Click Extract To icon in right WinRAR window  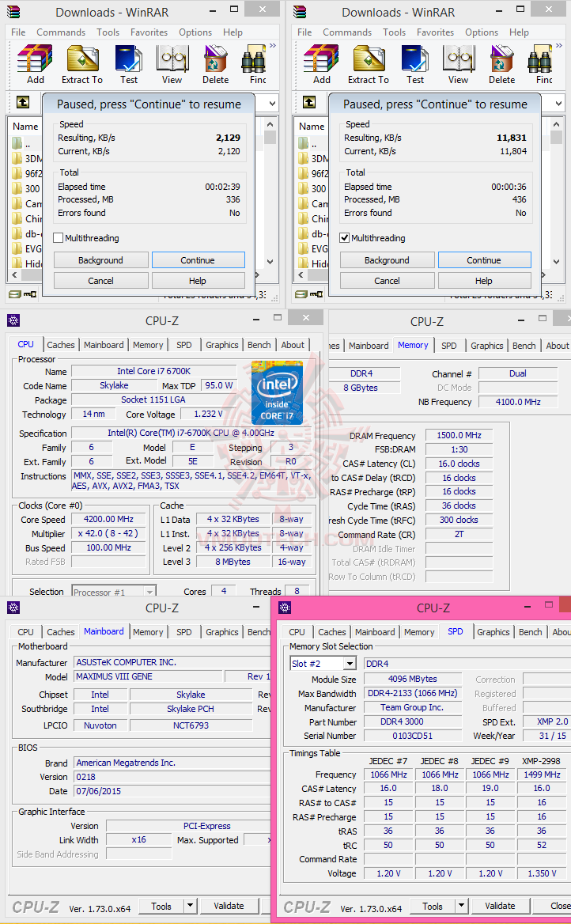[369, 59]
